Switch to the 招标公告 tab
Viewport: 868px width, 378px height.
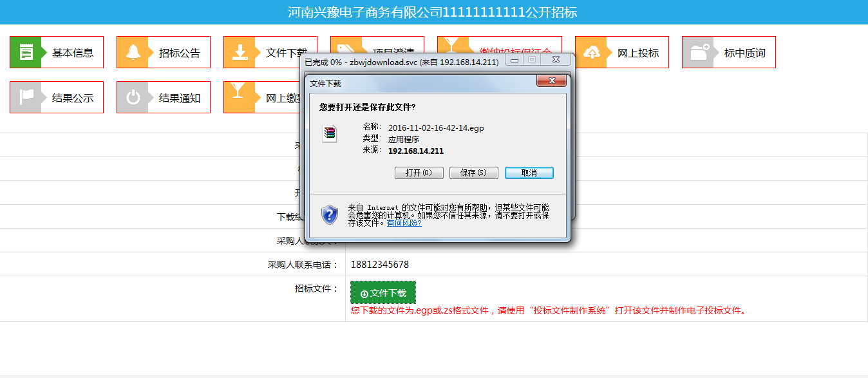click(x=179, y=53)
